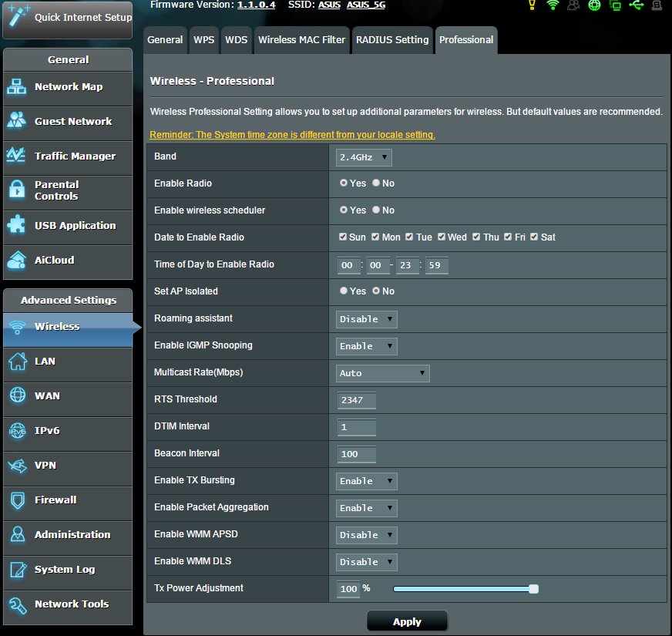Open Enable WMM DLS dropdown
672x636 pixels.
tap(366, 562)
